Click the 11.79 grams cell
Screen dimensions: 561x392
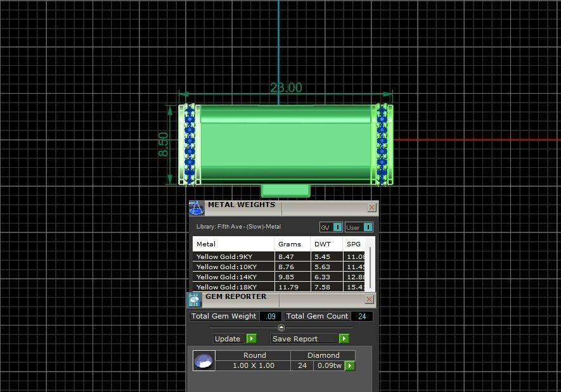coord(292,287)
